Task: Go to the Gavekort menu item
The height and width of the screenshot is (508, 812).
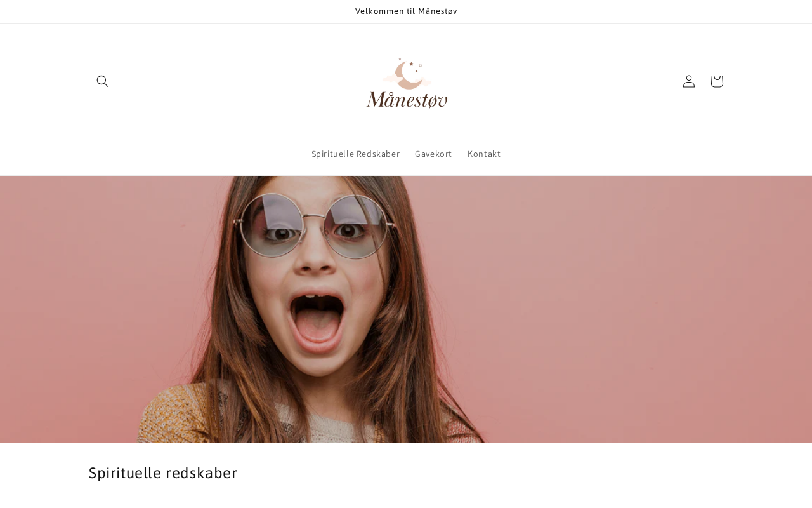Action: [x=433, y=154]
